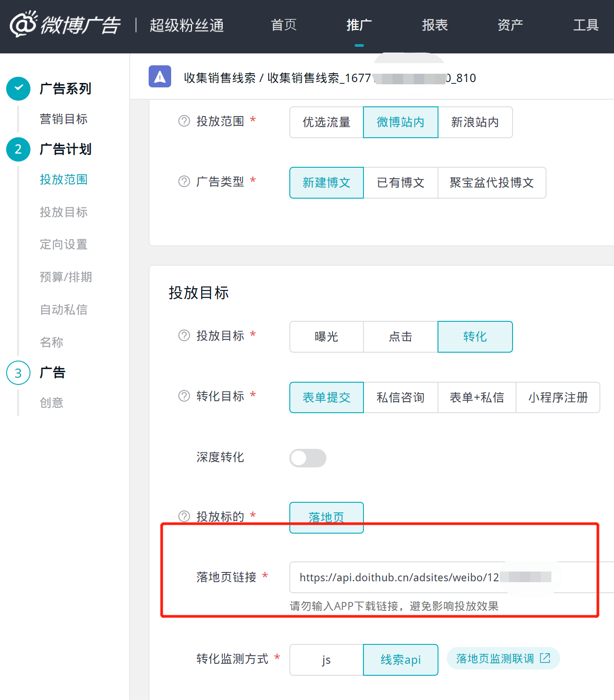Click 收集销售线索 breadcrumb
The image size is (614, 700).
click(220, 78)
